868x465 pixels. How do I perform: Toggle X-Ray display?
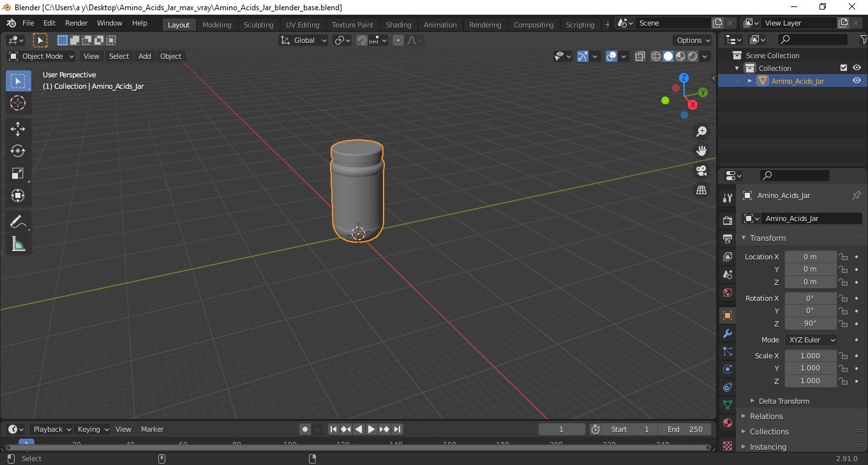click(x=640, y=56)
